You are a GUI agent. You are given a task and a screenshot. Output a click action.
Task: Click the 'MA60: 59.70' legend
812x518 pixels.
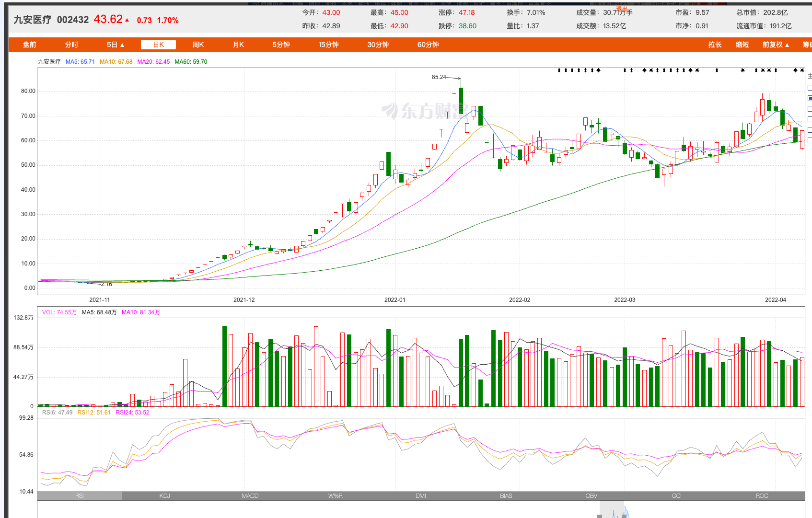point(191,62)
